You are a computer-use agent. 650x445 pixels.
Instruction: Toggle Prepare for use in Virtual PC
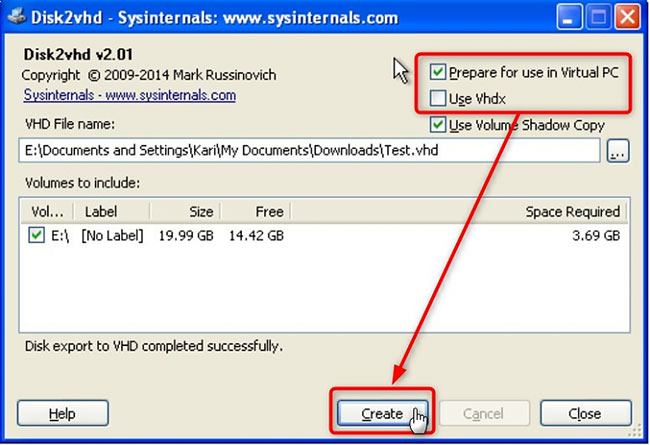click(x=438, y=72)
